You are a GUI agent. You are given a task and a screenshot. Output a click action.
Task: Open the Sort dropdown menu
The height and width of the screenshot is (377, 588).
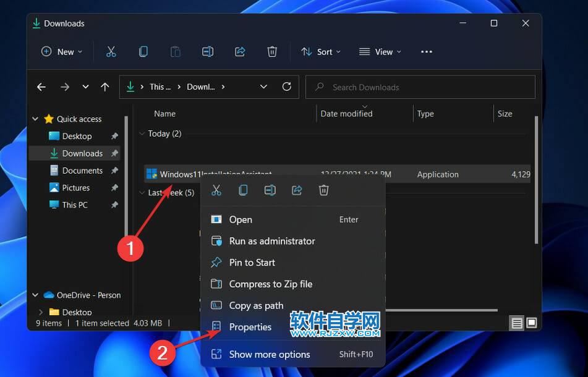tap(321, 52)
